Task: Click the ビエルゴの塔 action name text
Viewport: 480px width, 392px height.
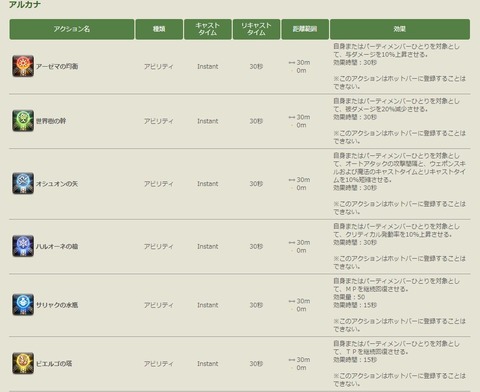Action: [x=54, y=364]
